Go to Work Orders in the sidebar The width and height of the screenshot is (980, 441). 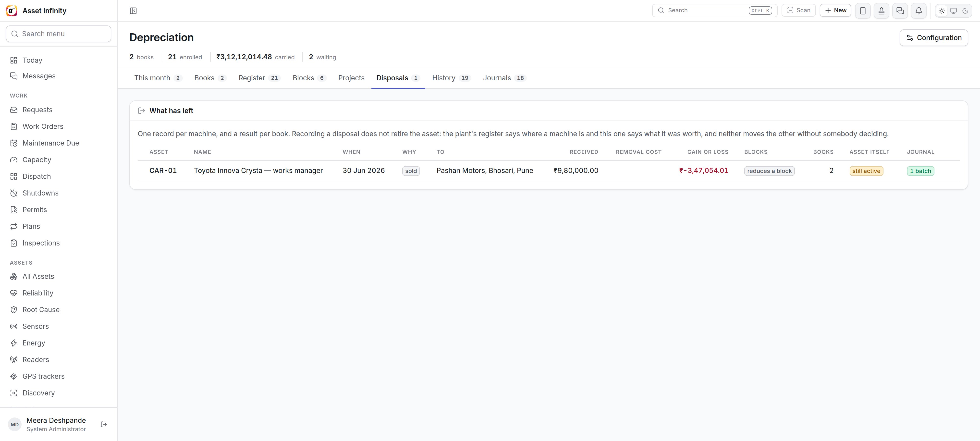coord(59,126)
